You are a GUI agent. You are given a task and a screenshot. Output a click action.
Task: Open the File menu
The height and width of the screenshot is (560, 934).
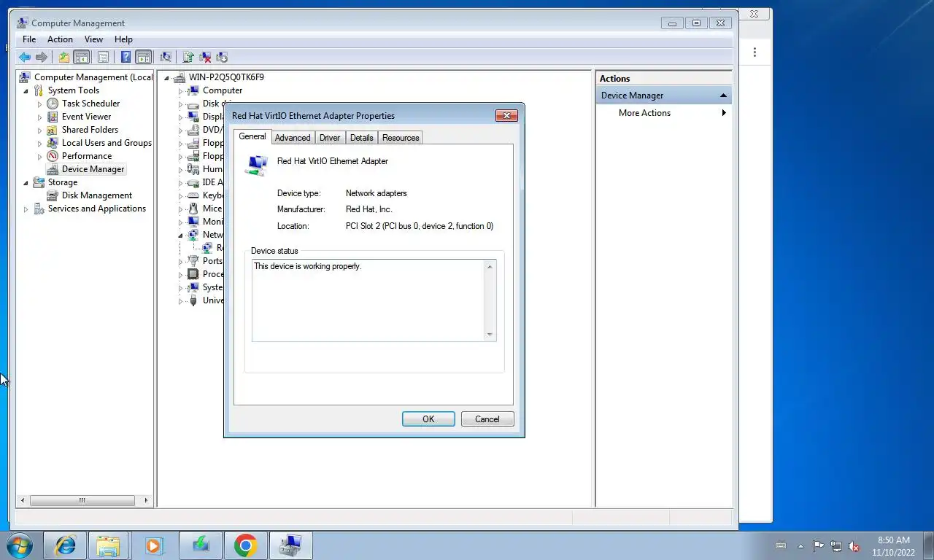pos(29,39)
